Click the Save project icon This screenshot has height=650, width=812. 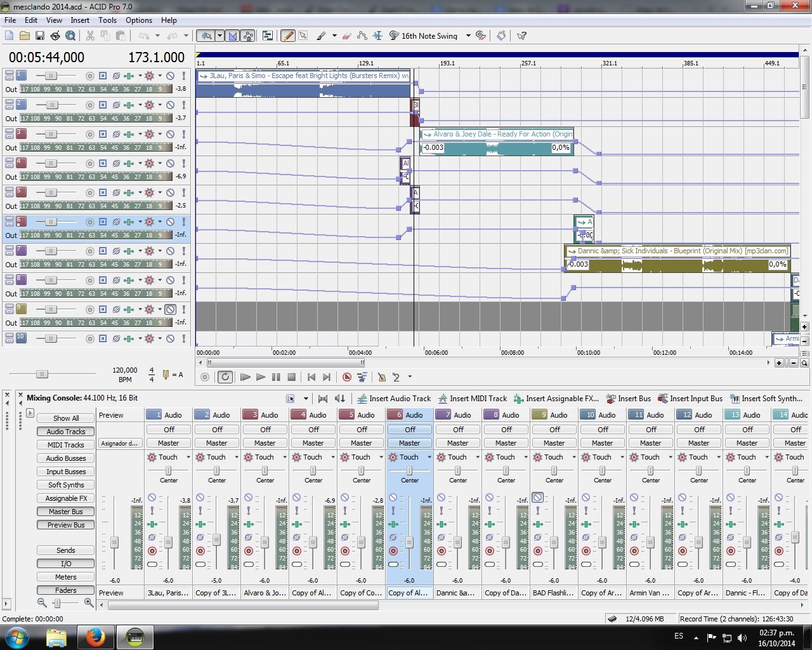click(40, 36)
